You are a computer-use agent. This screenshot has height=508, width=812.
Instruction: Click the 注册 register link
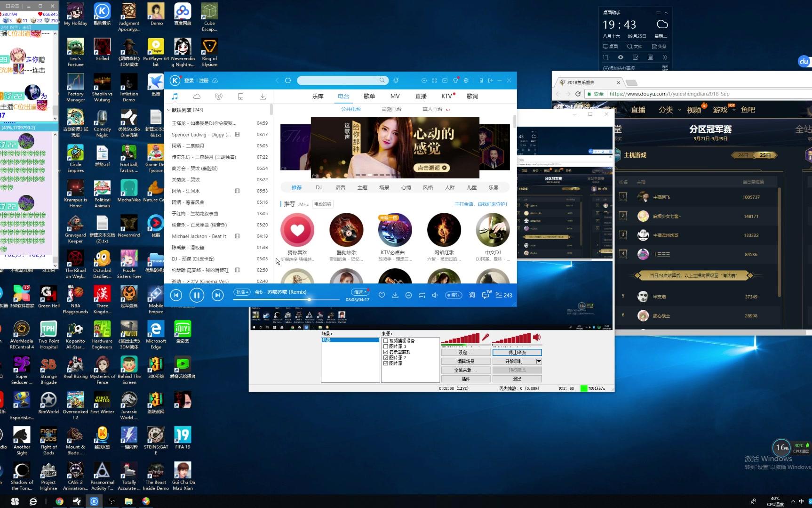click(204, 81)
